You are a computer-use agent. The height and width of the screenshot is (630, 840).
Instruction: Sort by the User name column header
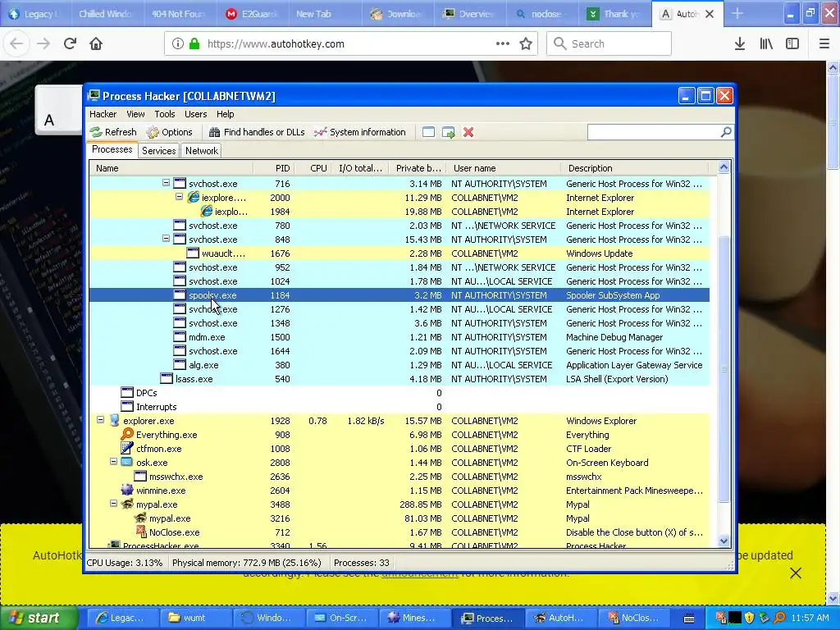tap(504, 168)
